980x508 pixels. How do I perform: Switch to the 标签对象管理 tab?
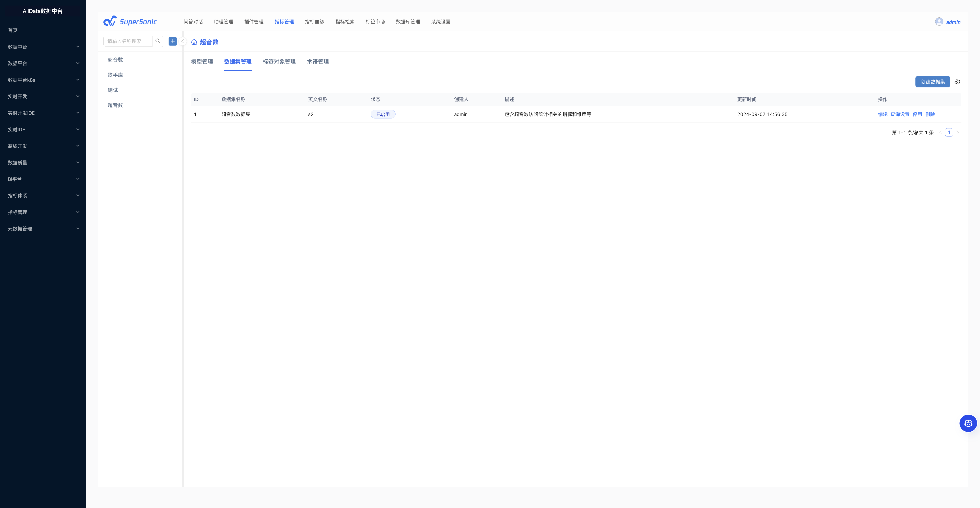(279, 62)
